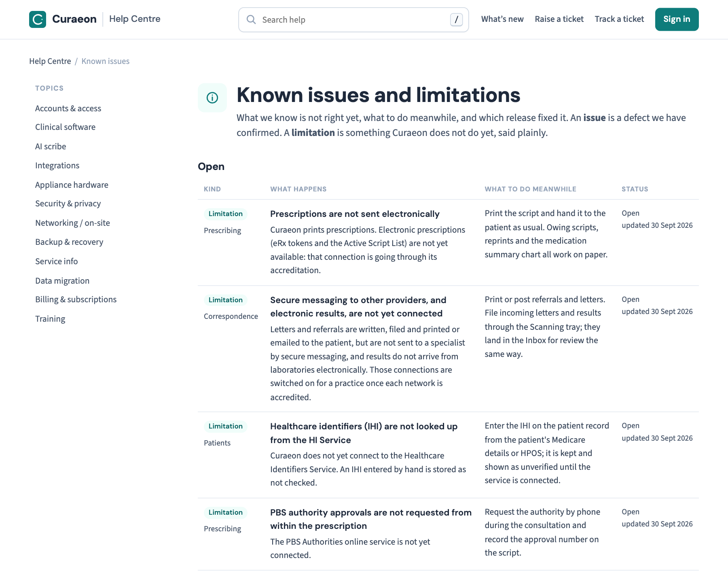This screenshot has width=728, height=575.
Task: Open the Clinical software topic
Action: (65, 127)
